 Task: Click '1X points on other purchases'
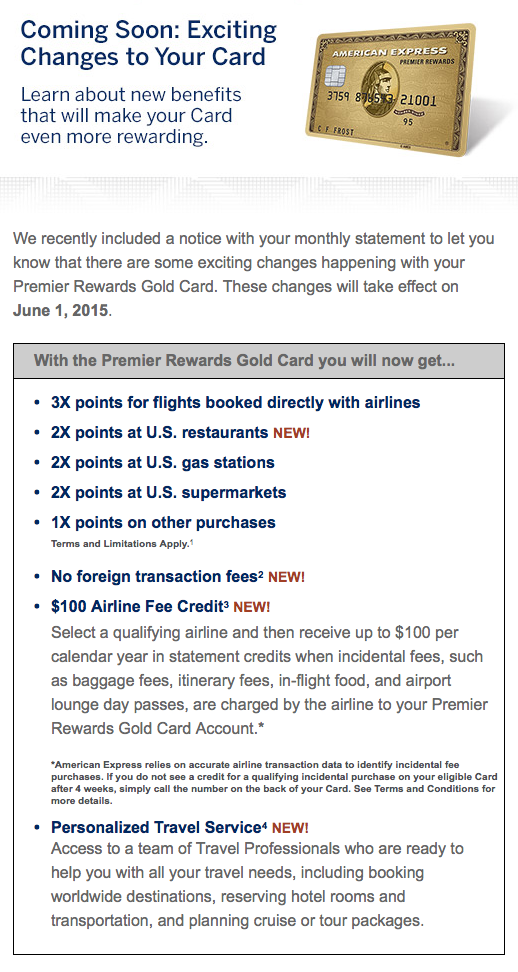(163, 523)
